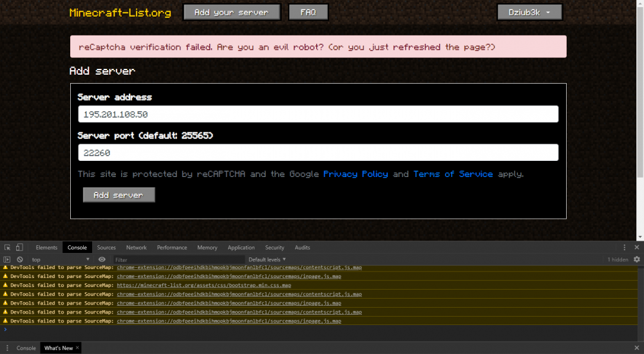The width and height of the screenshot is (644, 354).
Task: Close the What's New drawer tab
Action: (77, 348)
